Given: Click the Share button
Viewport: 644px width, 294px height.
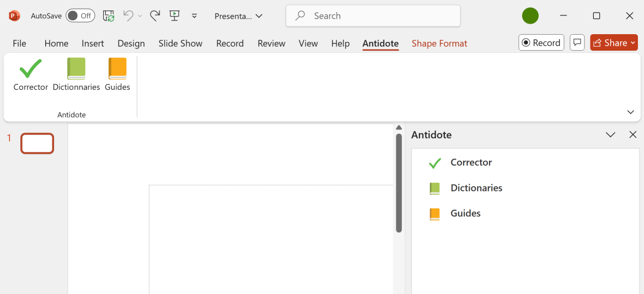Looking at the screenshot, I should tap(614, 43).
